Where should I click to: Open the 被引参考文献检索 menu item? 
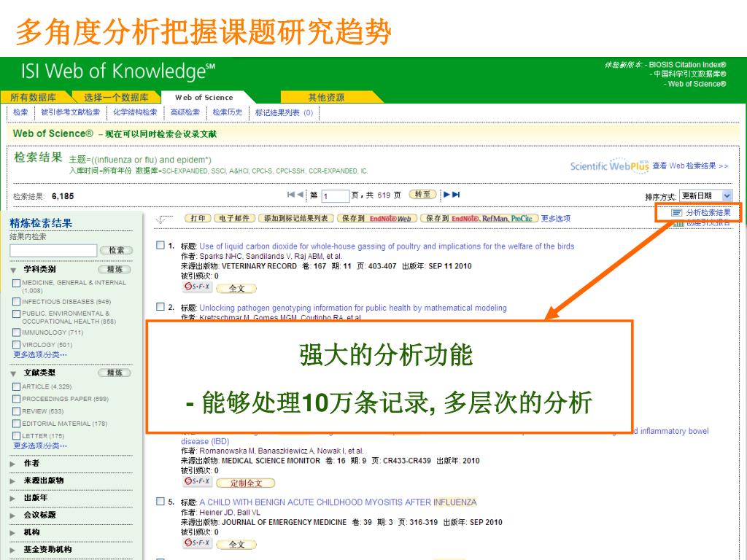point(71,112)
